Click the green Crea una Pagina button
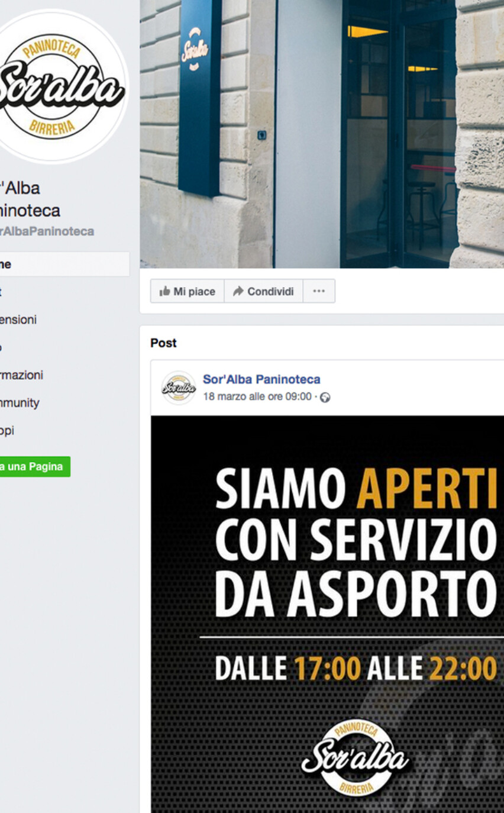 pyautogui.click(x=35, y=466)
